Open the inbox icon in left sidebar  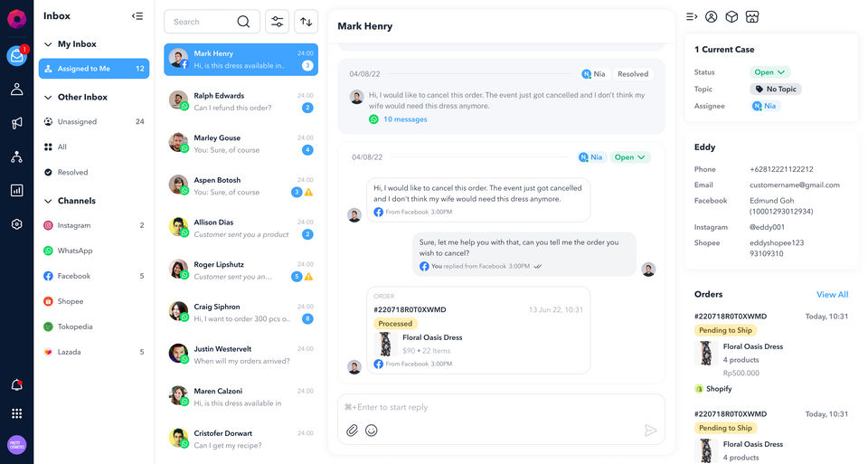[x=16, y=55]
